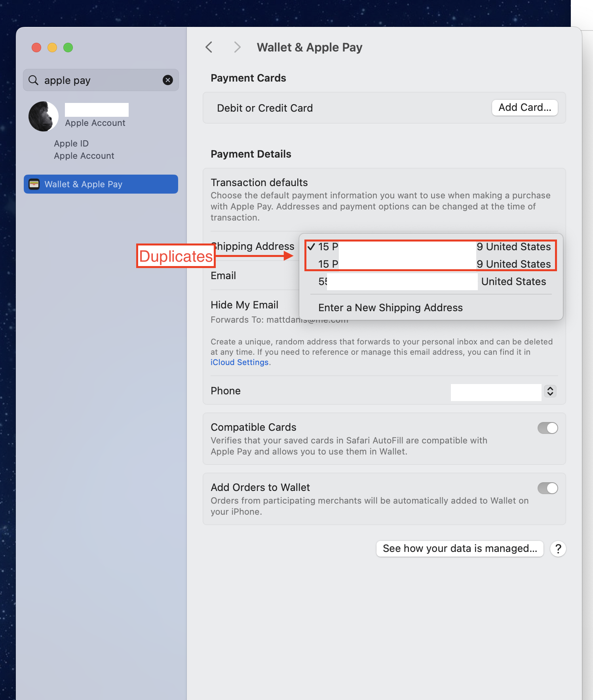The height and width of the screenshot is (700, 593).
Task: Toggle the Add Orders to Wallet switch
Action: [547, 488]
